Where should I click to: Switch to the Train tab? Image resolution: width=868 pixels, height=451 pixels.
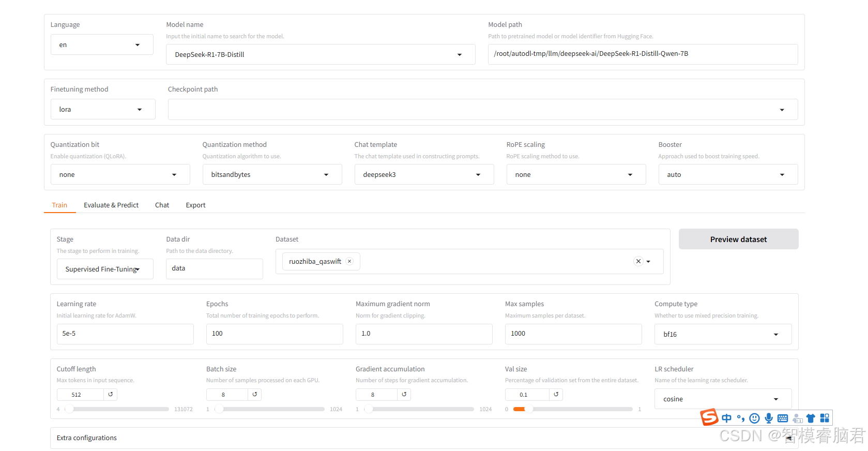click(x=59, y=205)
